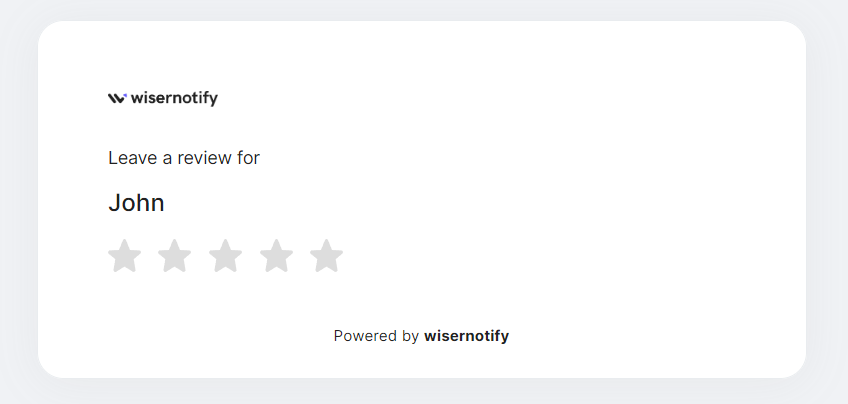Select the reviewee name John
The width and height of the screenshot is (848, 404).
click(x=136, y=203)
